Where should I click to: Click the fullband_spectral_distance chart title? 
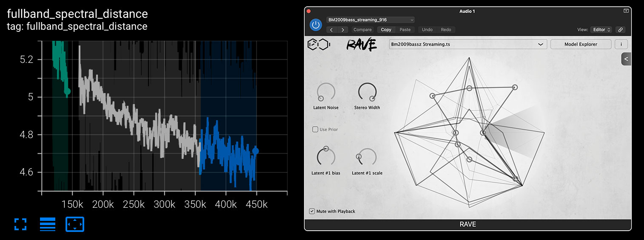click(77, 14)
